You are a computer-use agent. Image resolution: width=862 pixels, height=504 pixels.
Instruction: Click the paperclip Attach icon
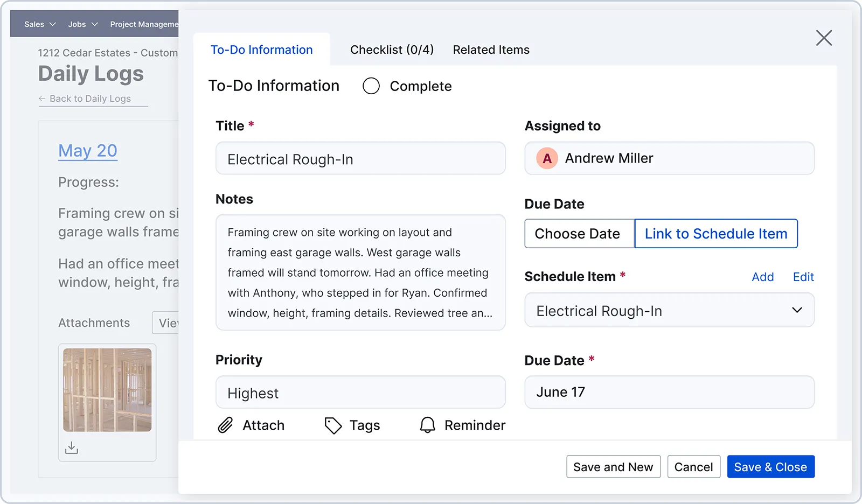click(225, 425)
